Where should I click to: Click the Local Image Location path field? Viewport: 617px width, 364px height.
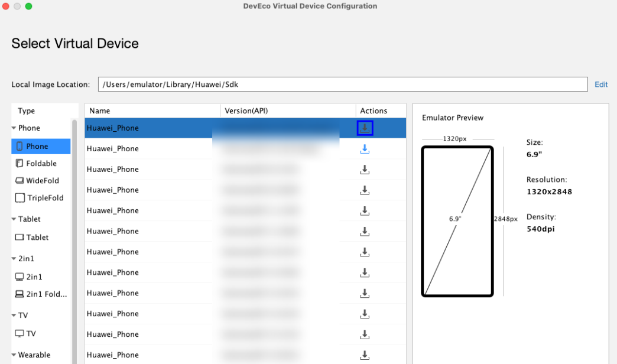[343, 84]
